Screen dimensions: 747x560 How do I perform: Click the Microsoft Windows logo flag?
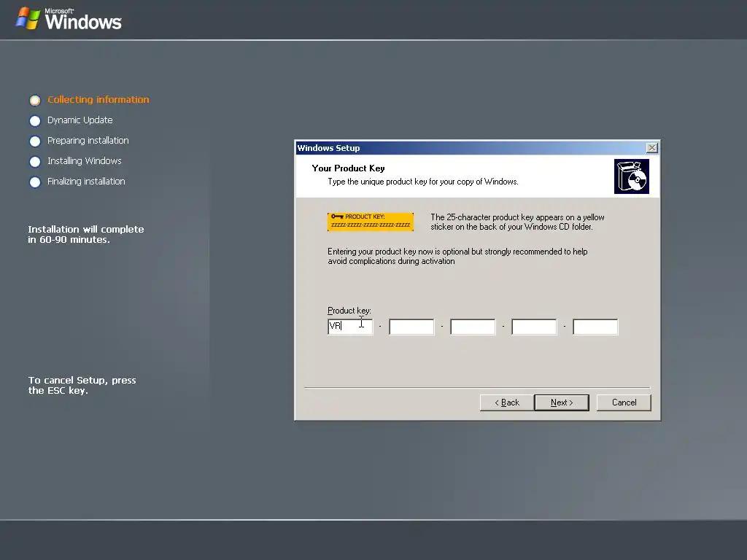(28, 18)
